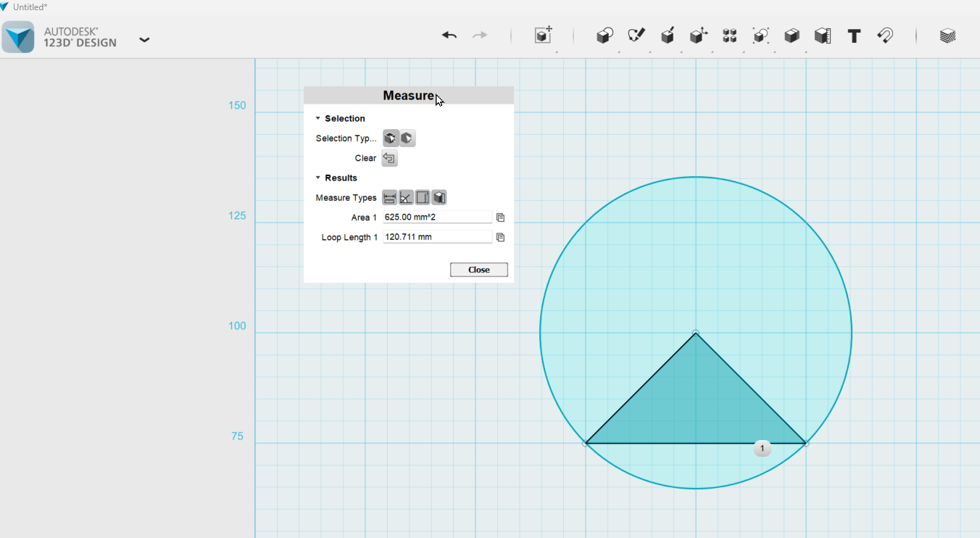Select the Sketch tool
This screenshot has height=538, width=980.
point(636,36)
